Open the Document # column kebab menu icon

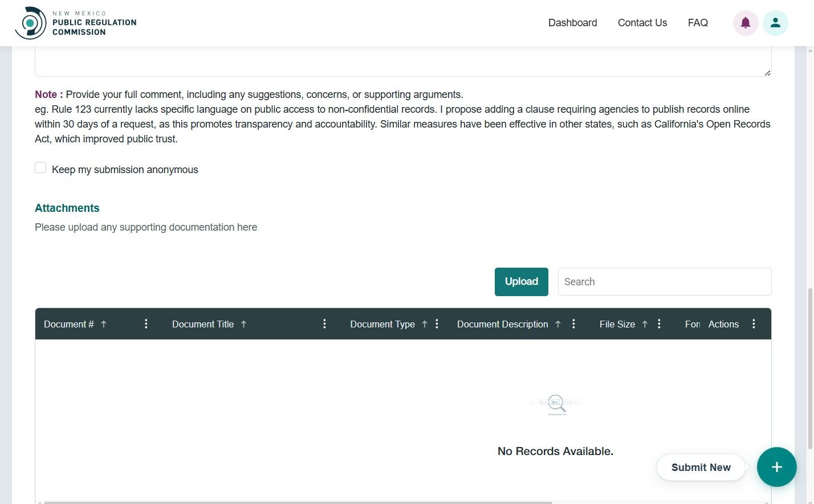[x=146, y=323]
